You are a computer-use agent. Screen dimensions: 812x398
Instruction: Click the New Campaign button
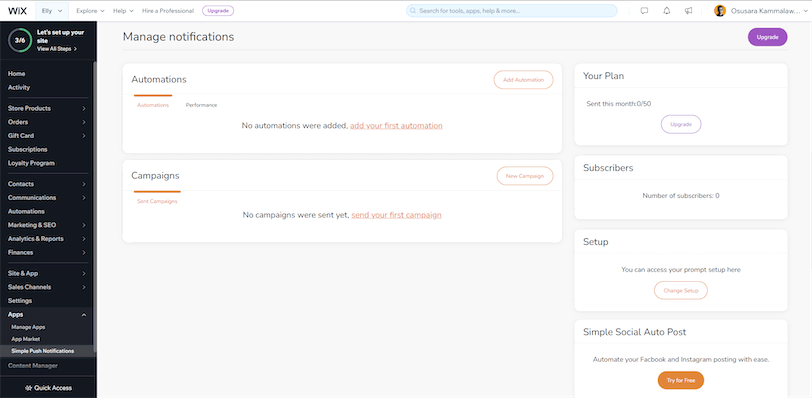525,176
